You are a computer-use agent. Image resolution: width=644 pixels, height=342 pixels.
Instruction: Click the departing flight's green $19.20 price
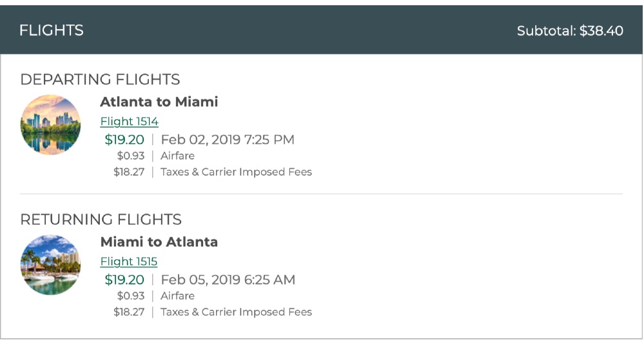tap(124, 139)
